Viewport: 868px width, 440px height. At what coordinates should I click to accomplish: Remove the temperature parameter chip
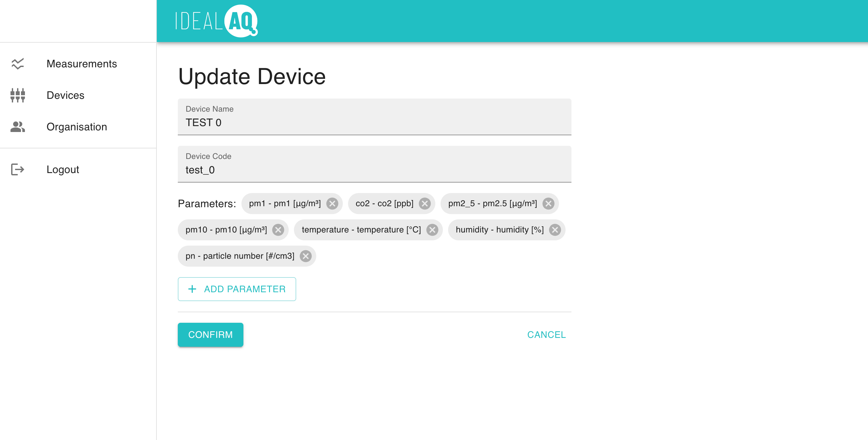[x=432, y=230]
